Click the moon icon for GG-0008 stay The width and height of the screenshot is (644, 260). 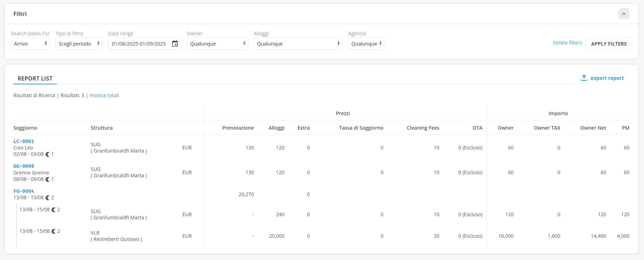click(48, 179)
